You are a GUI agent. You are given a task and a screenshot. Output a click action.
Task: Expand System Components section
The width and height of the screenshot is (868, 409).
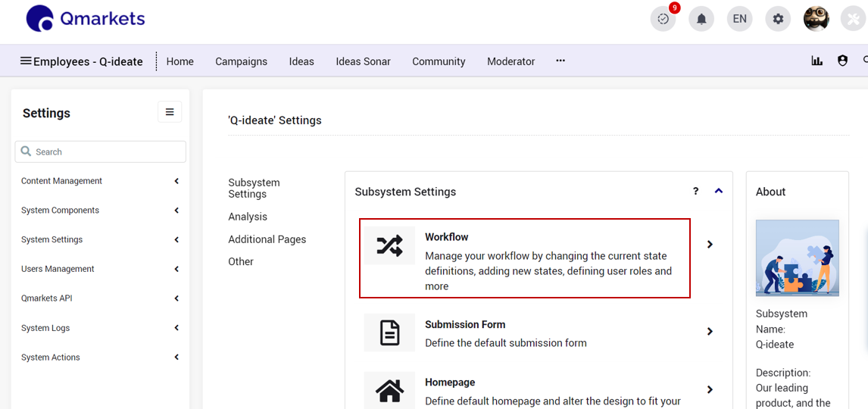coord(100,211)
